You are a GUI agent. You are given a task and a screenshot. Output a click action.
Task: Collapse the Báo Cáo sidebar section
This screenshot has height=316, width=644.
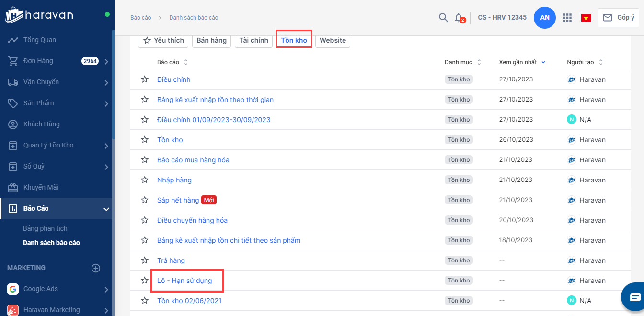pyautogui.click(x=106, y=209)
